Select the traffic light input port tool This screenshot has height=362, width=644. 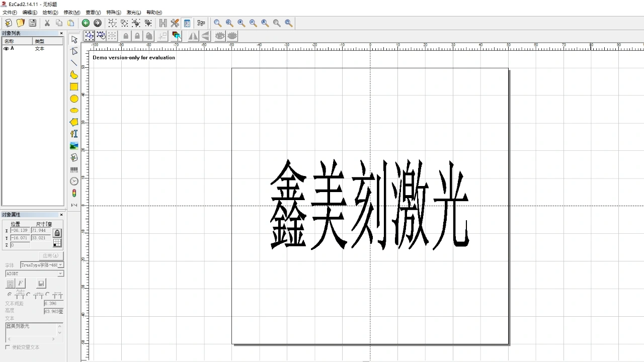(x=74, y=193)
